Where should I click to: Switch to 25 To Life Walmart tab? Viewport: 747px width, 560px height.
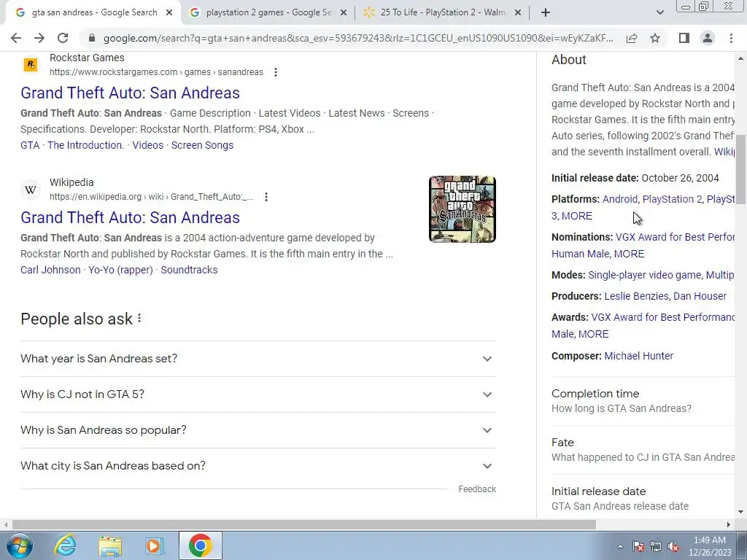coord(443,13)
